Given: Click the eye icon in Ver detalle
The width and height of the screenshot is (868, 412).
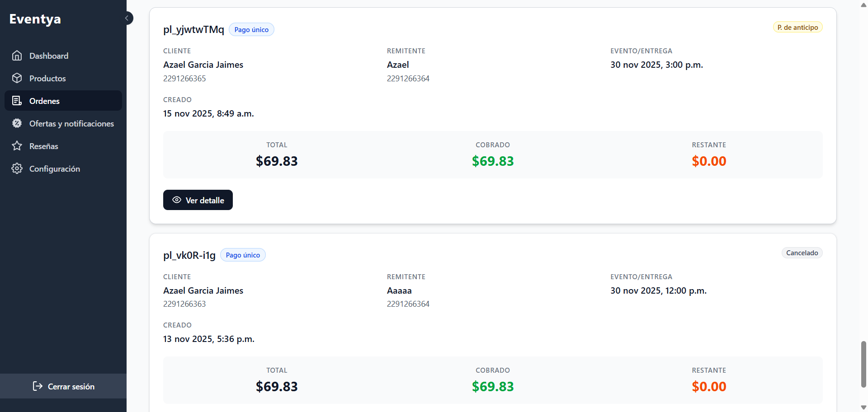Looking at the screenshot, I should (x=177, y=200).
